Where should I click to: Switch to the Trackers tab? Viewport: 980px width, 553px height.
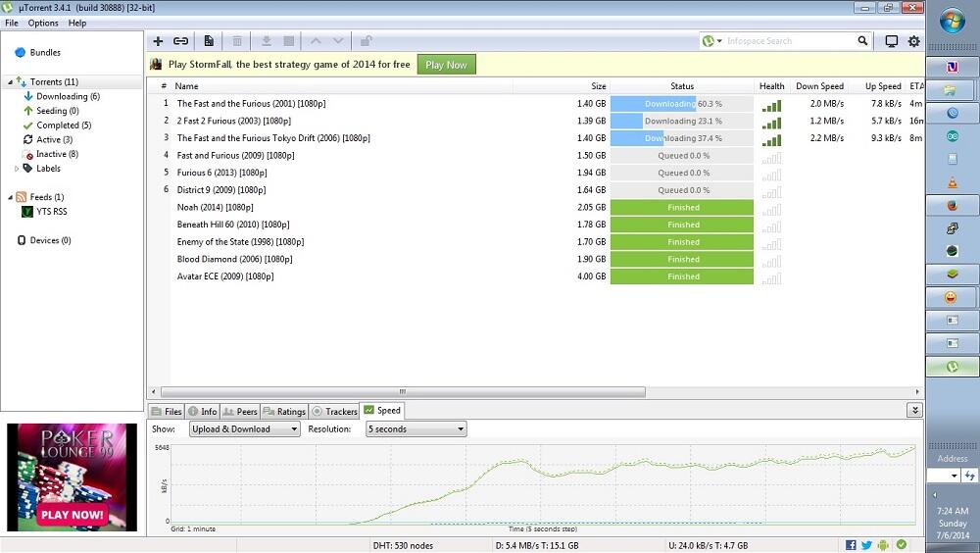(334, 412)
